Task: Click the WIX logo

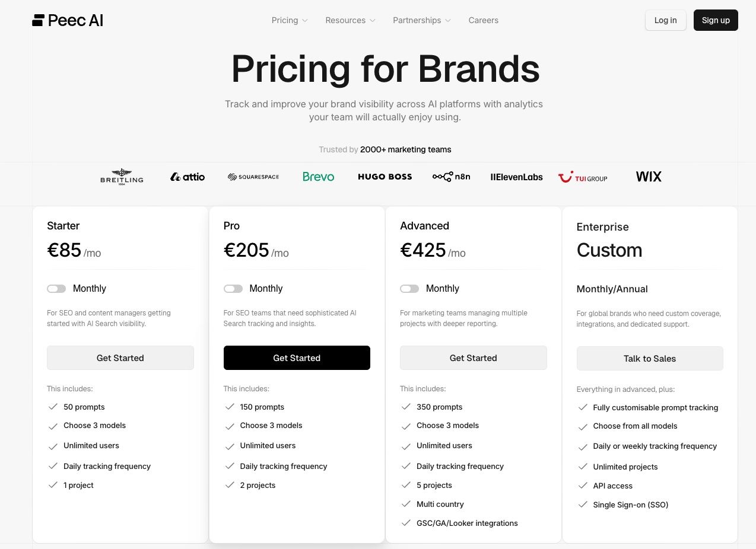Action: tap(648, 176)
